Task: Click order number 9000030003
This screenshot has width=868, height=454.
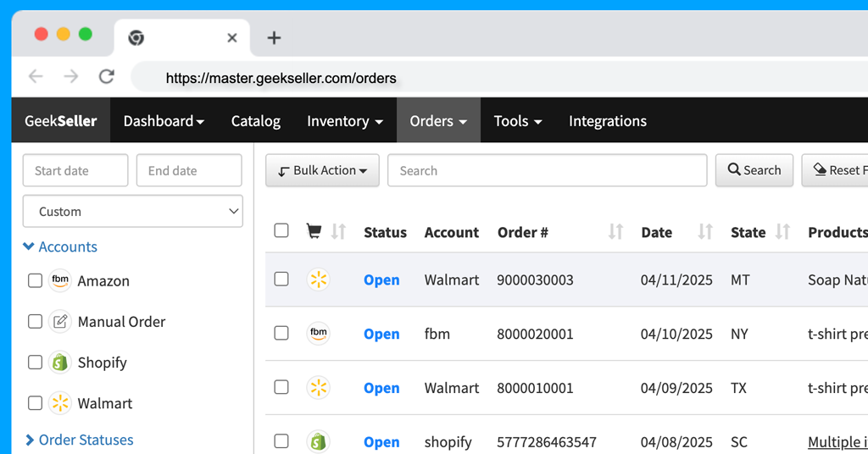Action: pos(535,280)
